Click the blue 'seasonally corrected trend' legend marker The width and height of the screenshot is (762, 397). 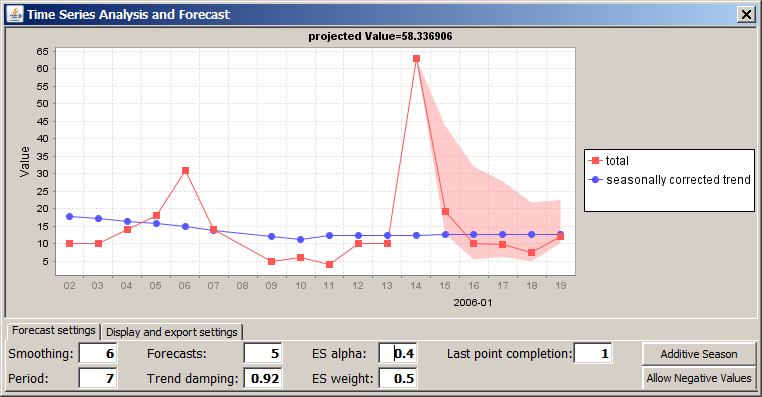pyautogui.click(x=595, y=180)
